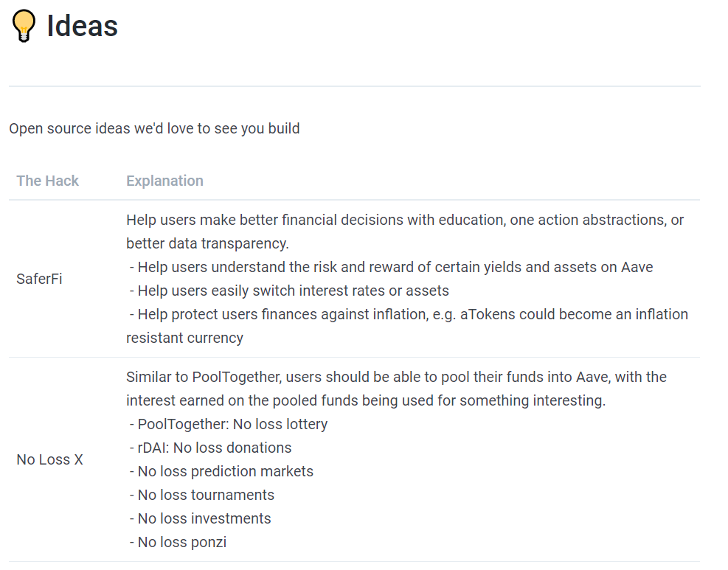Select 'The Hack' column header

47,181
